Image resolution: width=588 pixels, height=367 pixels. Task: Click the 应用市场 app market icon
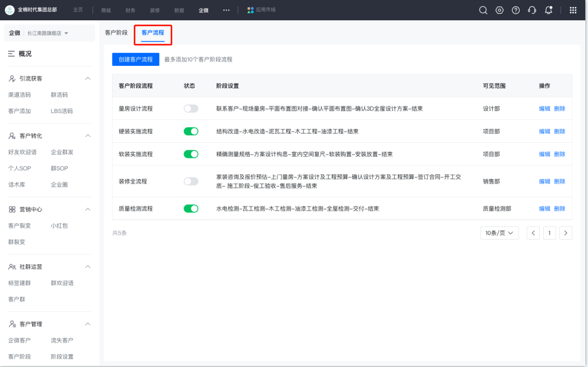(250, 10)
